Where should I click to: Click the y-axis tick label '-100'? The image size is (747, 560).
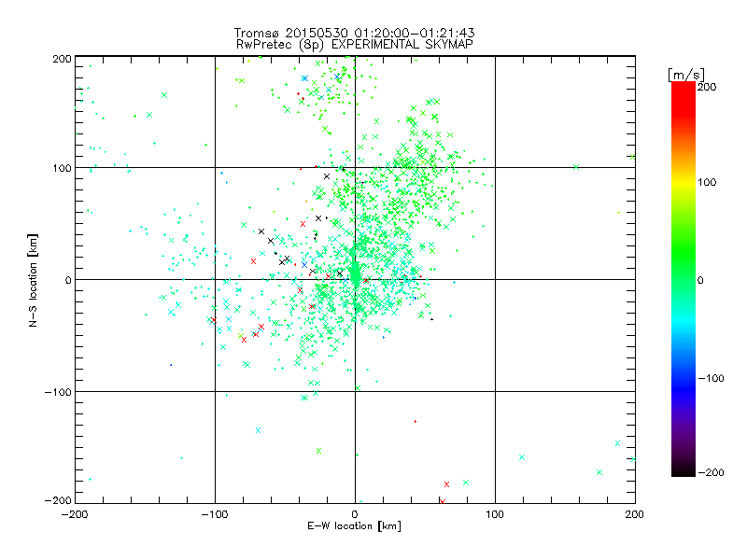coord(58,392)
